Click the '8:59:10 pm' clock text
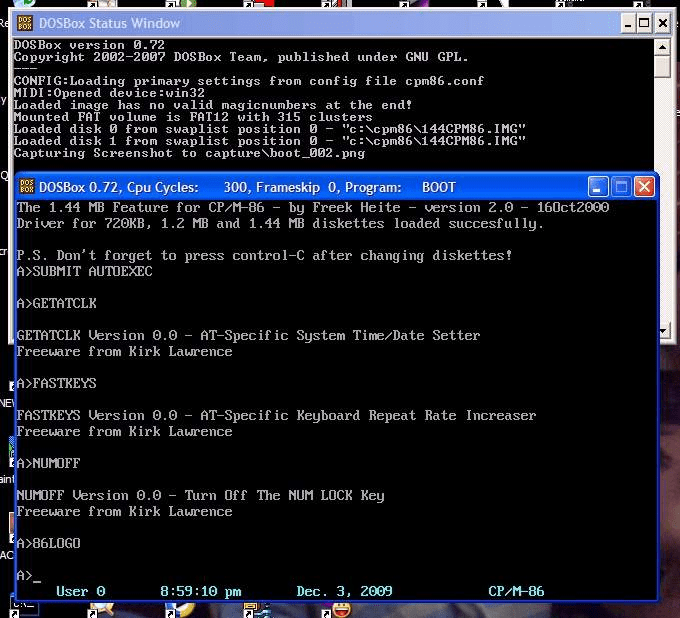Image resolution: width=680 pixels, height=618 pixels. (x=201, y=591)
